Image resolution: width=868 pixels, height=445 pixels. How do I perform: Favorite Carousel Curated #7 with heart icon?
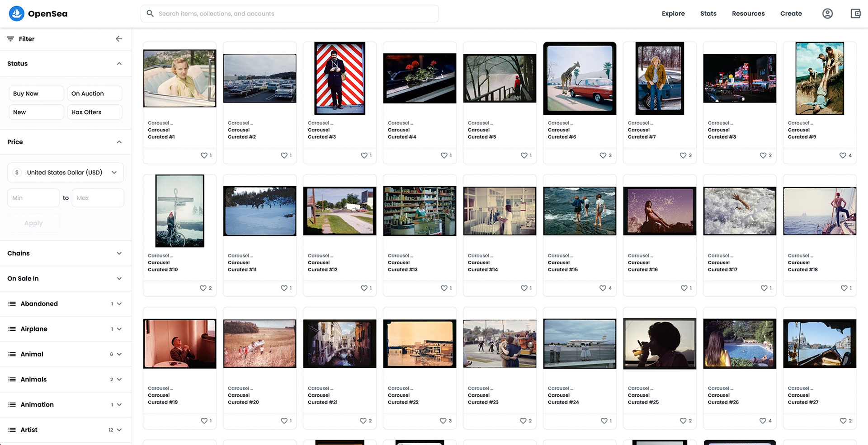683,155
